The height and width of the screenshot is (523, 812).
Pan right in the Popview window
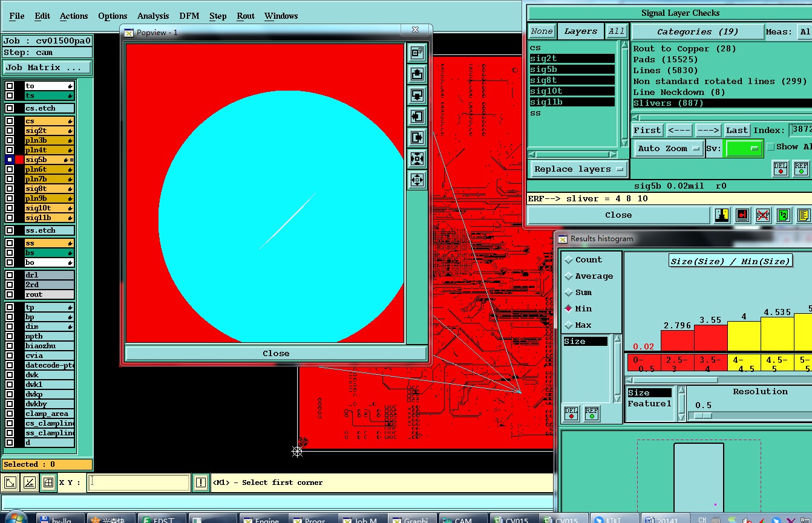[x=417, y=138]
